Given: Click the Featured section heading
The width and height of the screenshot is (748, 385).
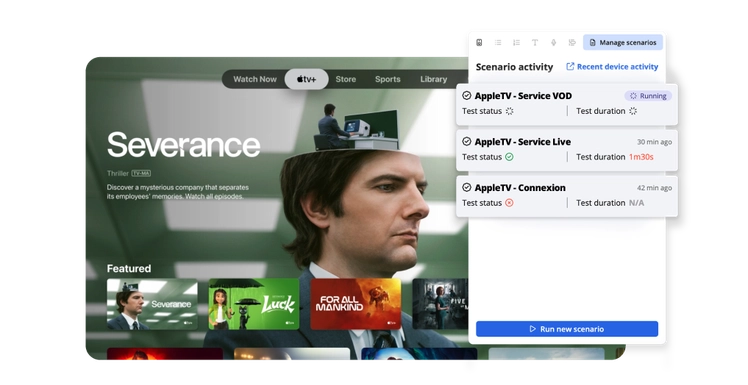Looking at the screenshot, I should 129,269.
